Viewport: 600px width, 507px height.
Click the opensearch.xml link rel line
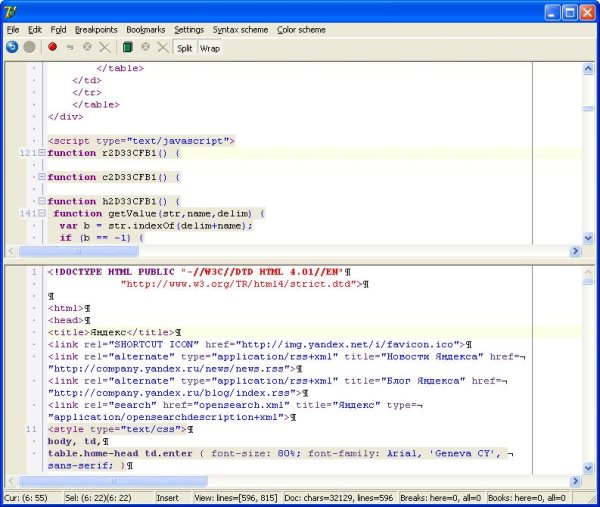pos(235,405)
